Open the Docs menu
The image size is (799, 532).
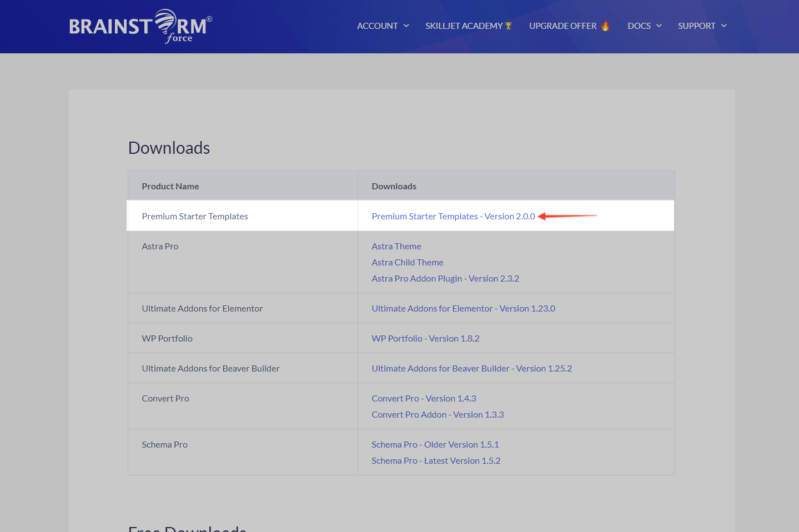(x=639, y=26)
